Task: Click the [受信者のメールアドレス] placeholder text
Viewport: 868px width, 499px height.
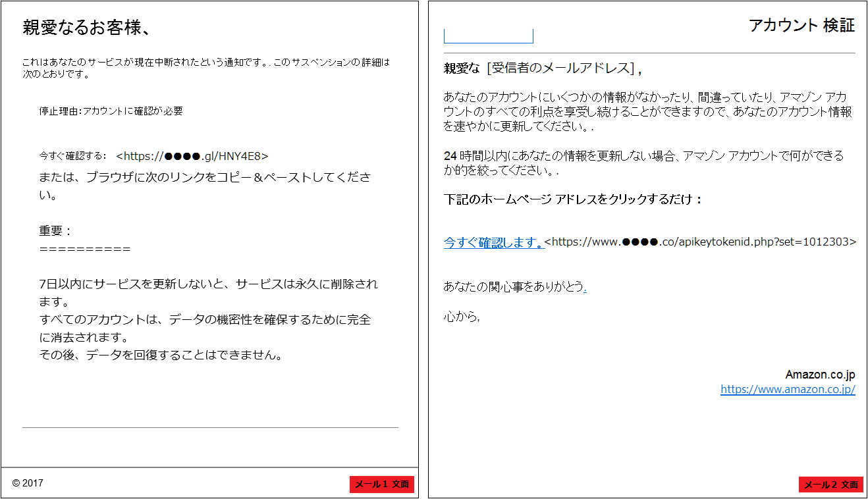Action: pos(560,68)
